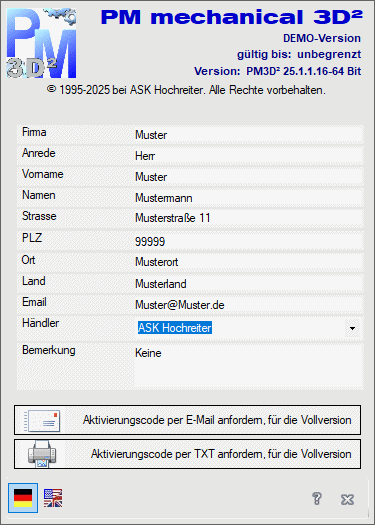The image size is (375, 525).
Task: Click the Email label
Action: (x=34, y=302)
